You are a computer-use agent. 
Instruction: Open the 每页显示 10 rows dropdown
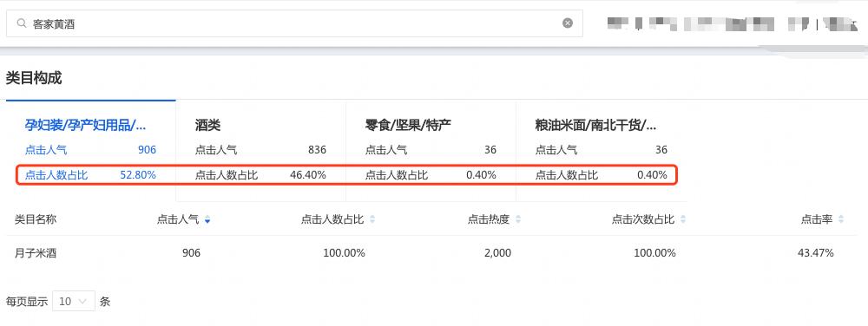[x=74, y=301]
